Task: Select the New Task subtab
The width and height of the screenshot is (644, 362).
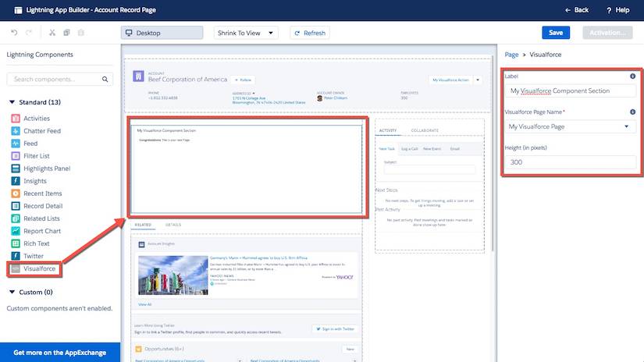Action: 386,148
